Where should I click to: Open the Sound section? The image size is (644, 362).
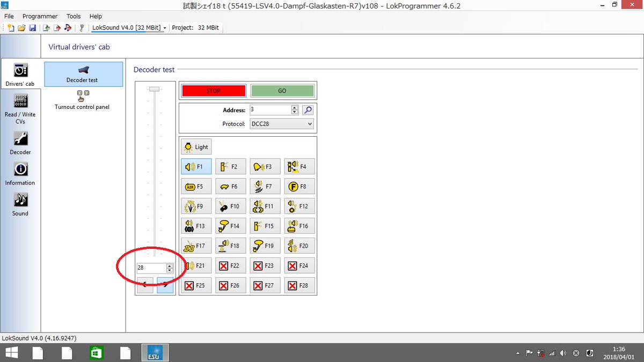coord(20,205)
